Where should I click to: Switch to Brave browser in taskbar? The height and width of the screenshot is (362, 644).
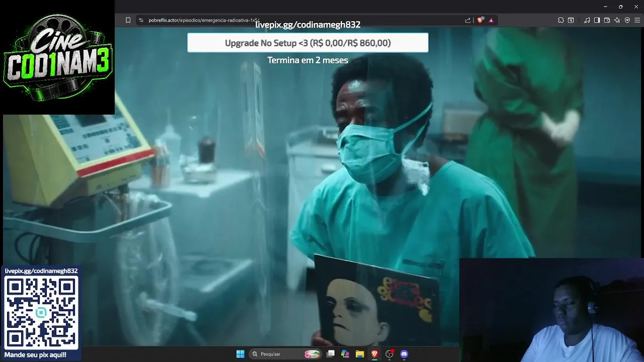point(374,354)
